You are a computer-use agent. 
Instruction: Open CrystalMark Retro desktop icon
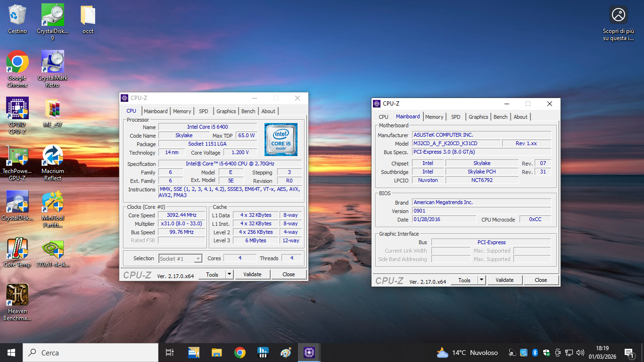(x=53, y=69)
